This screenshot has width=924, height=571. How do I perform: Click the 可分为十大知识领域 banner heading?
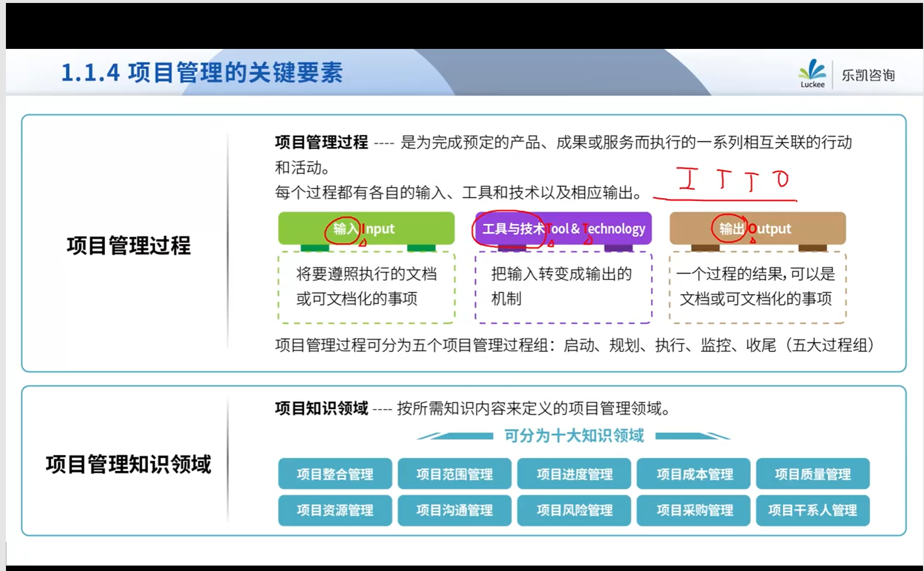coord(574,436)
